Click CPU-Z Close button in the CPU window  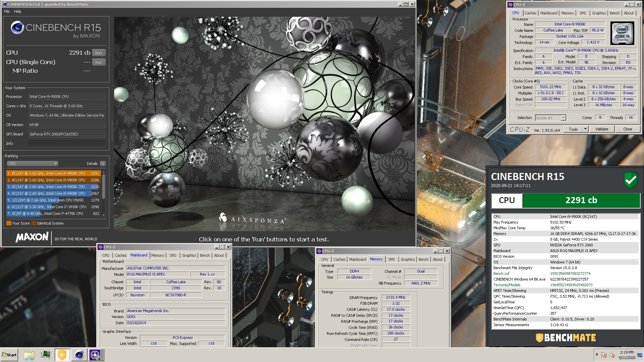pos(628,129)
